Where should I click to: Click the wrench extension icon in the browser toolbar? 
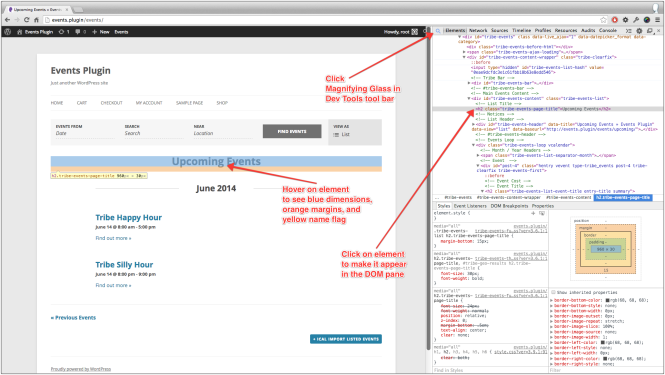636,20
